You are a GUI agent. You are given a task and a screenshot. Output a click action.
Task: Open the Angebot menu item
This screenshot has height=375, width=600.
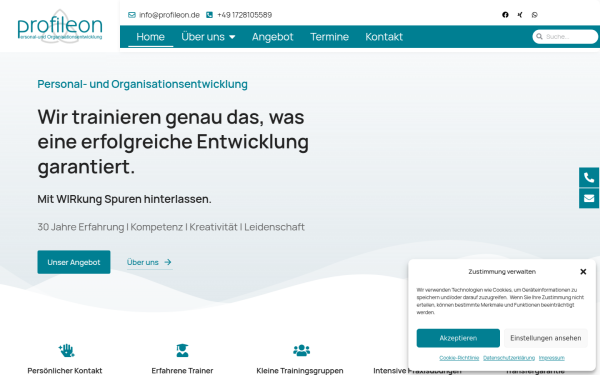pyautogui.click(x=272, y=37)
